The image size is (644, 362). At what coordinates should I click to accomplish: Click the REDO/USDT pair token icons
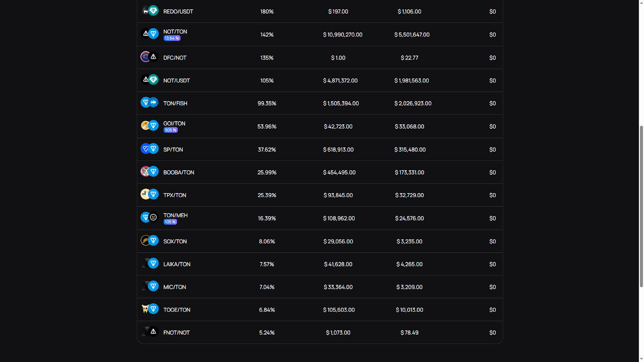pyautogui.click(x=149, y=11)
